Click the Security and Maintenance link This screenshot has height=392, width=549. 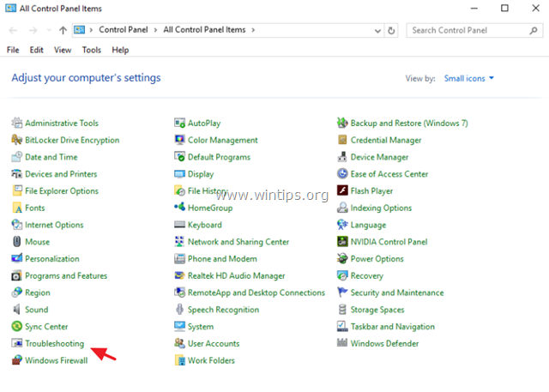tap(397, 292)
